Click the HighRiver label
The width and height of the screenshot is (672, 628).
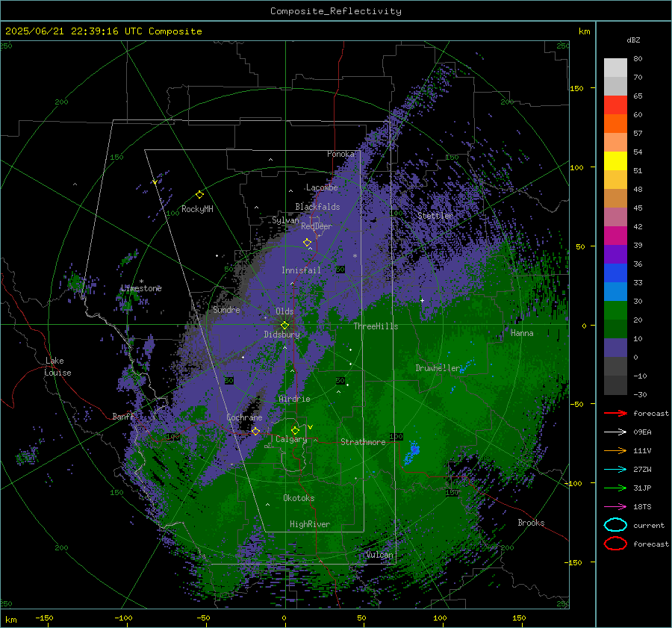point(310,524)
